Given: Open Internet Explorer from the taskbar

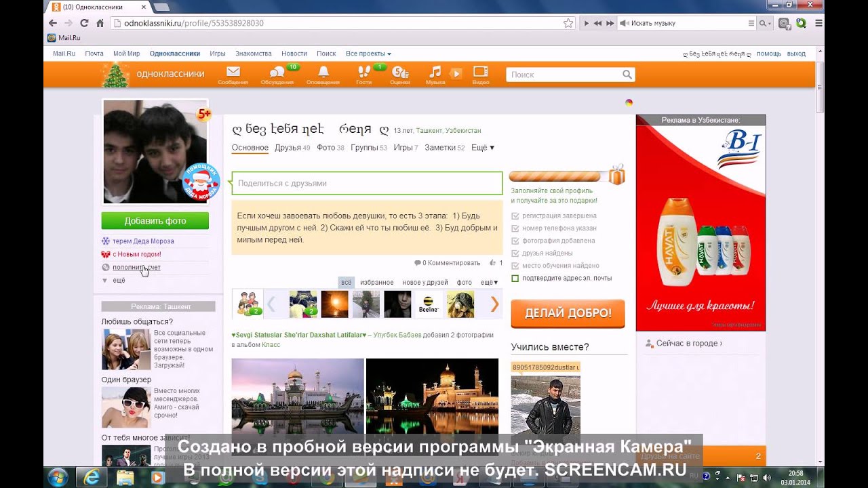Looking at the screenshot, I should point(91,477).
